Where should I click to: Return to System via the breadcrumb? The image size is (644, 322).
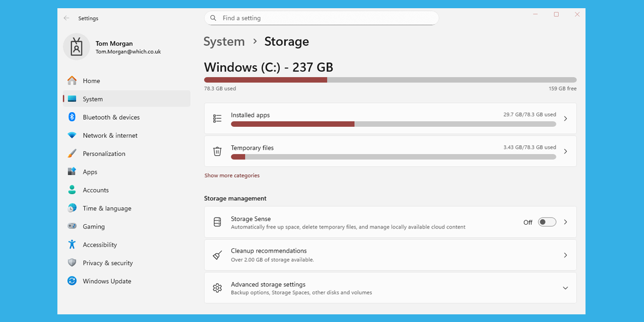point(224,42)
